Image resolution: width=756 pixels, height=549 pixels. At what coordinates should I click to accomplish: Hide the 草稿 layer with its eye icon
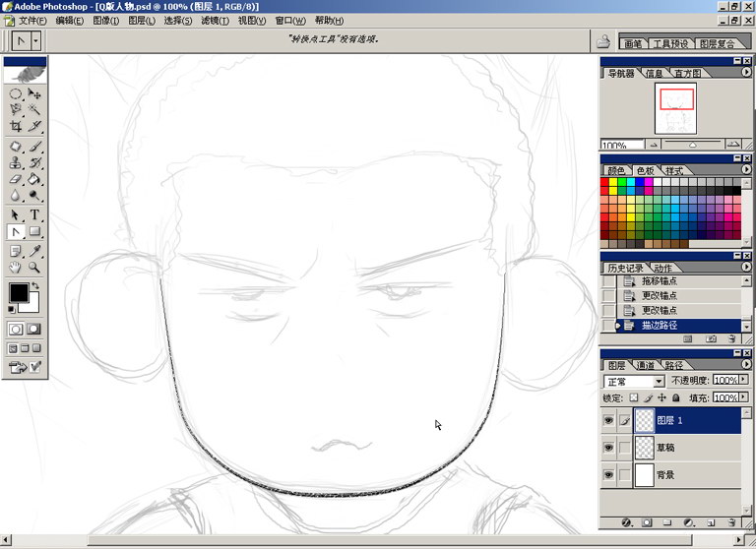(x=608, y=448)
